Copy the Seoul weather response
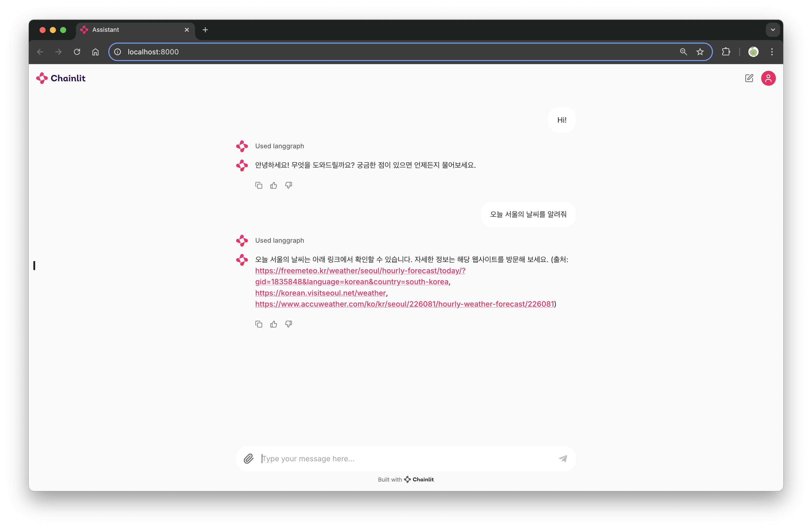Image resolution: width=812 pixels, height=529 pixels. (x=259, y=324)
